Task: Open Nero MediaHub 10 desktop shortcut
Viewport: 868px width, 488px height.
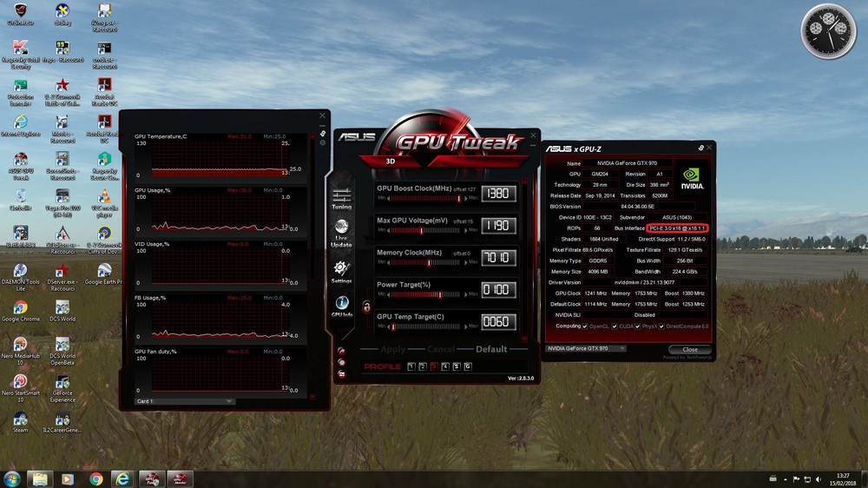Action: (21, 351)
